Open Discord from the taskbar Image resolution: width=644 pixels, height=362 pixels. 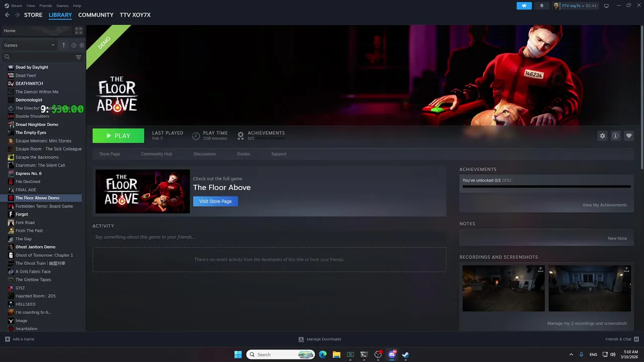[x=392, y=354]
